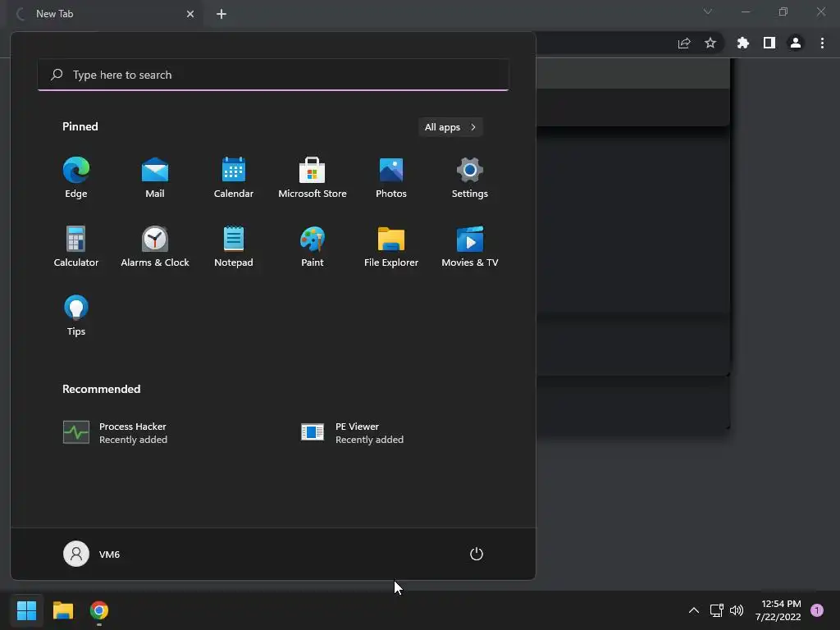This screenshot has width=840, height=630.
Task: Toggle Chrome side panel
Action: [x=769, y=43]
